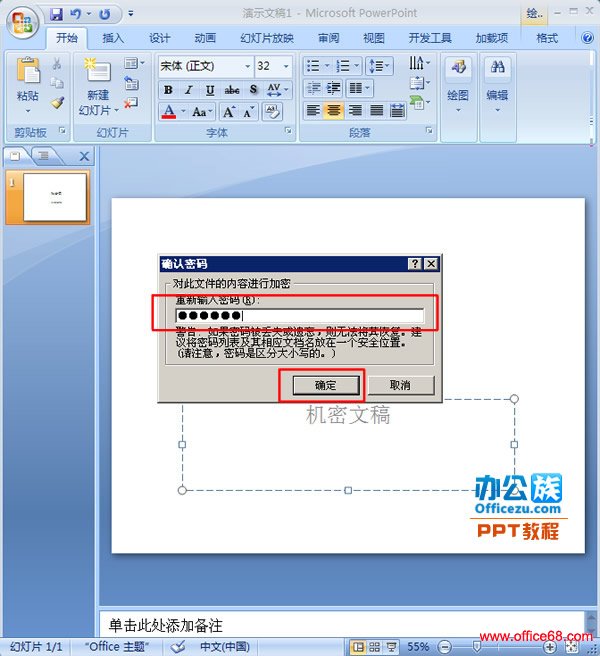600x656 pixels.
Task: Decrease the font size
Action: 249,112
